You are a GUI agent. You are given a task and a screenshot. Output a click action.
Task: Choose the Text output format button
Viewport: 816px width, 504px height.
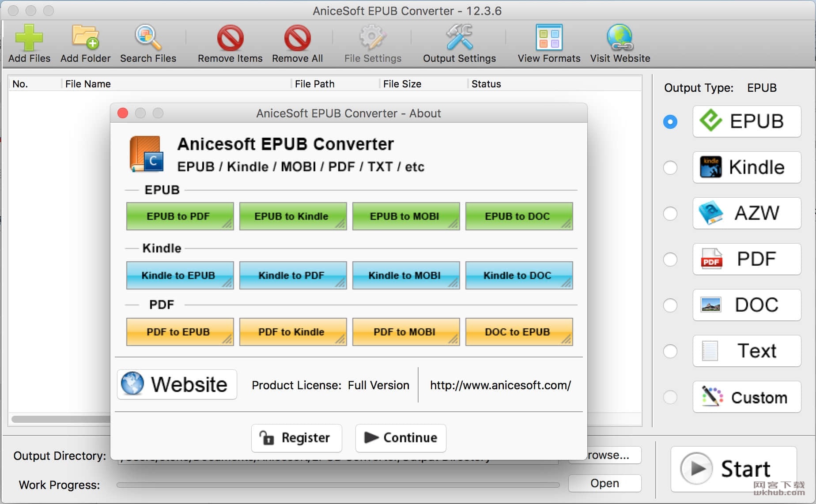coord(747,351)
